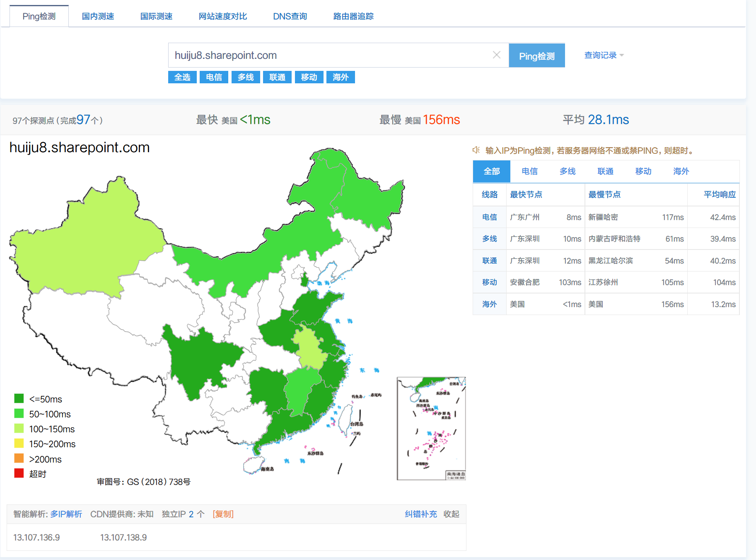Click the Ping检测 button
Screen dimensions: 756x560
[x=536, y=56]
